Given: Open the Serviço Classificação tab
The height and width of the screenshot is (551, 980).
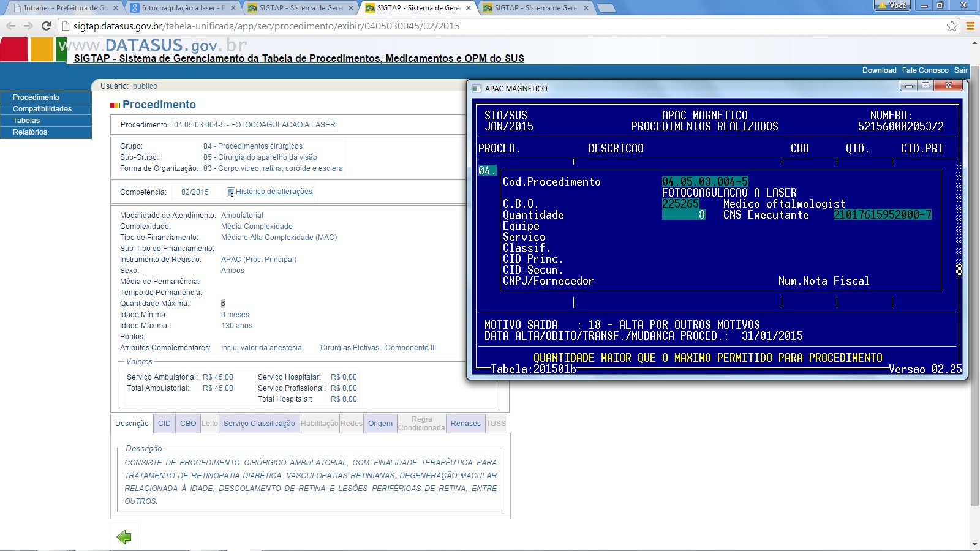Looking at the screenshot, I should pyautogui.click(x=259, y=424).
